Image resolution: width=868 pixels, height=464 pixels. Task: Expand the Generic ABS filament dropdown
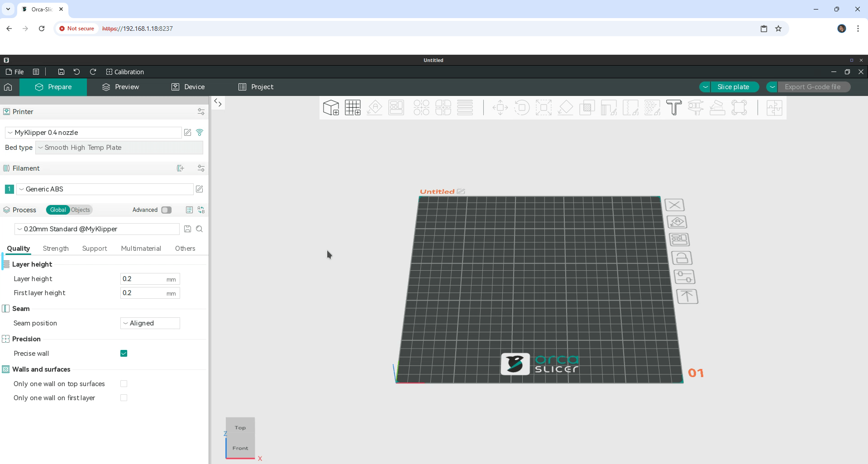point(105,189)
